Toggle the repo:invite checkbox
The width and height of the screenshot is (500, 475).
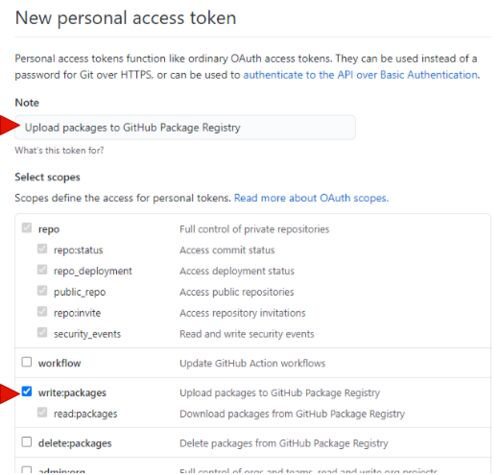point(42,312)
